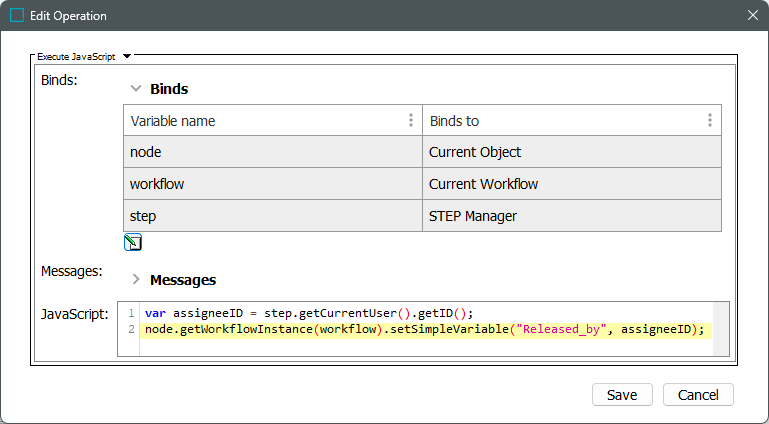Expand the Messages section
This screenshot has height=424, width=769.
coord(136,280)
